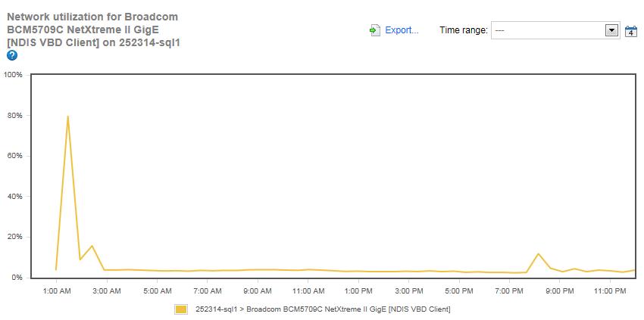The image size is (644, 320).
Task: Select the 252314-sql1 Broadcom legend label
Action: (x=323, y=309)
